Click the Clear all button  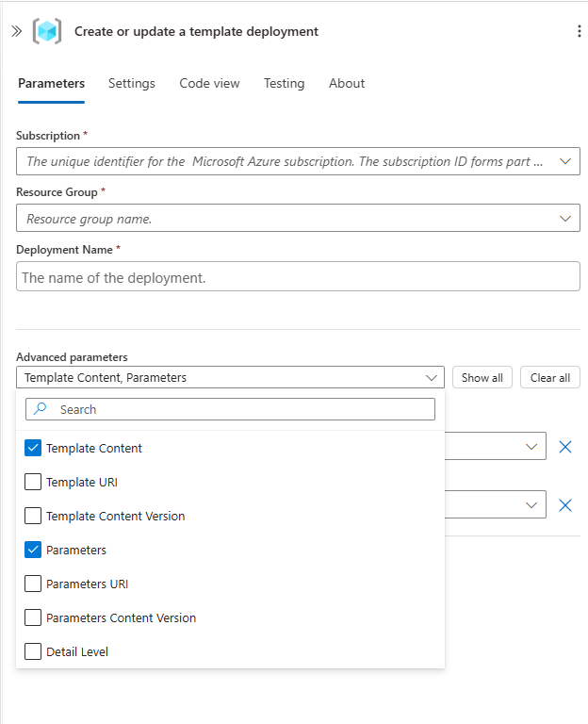[549, 377]
